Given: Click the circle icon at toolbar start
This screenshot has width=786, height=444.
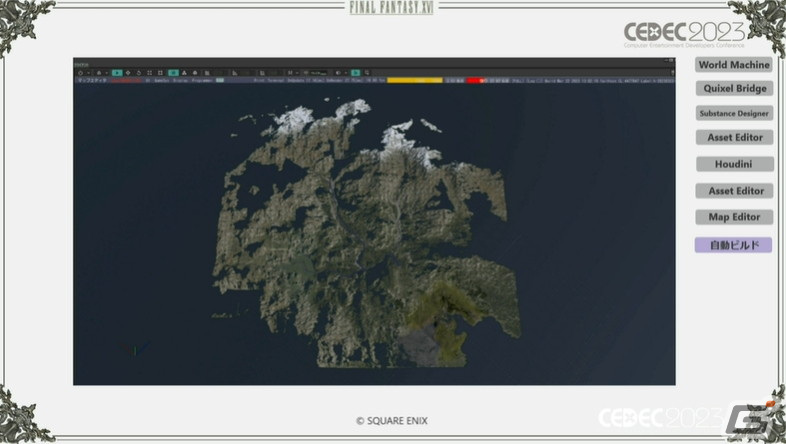Looking at the screenshot, I should (80, 73).
